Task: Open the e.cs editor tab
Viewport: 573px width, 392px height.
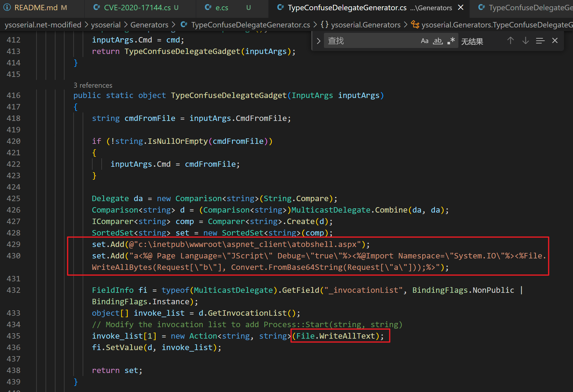Action: click(232, 8)
